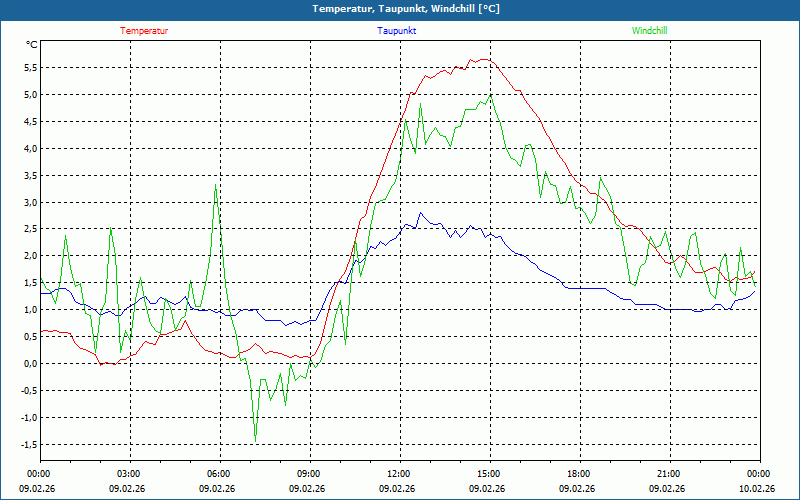The image size is (800, 500).
Task: Select the 21:00 time axis label
Action: pos(669,474)
